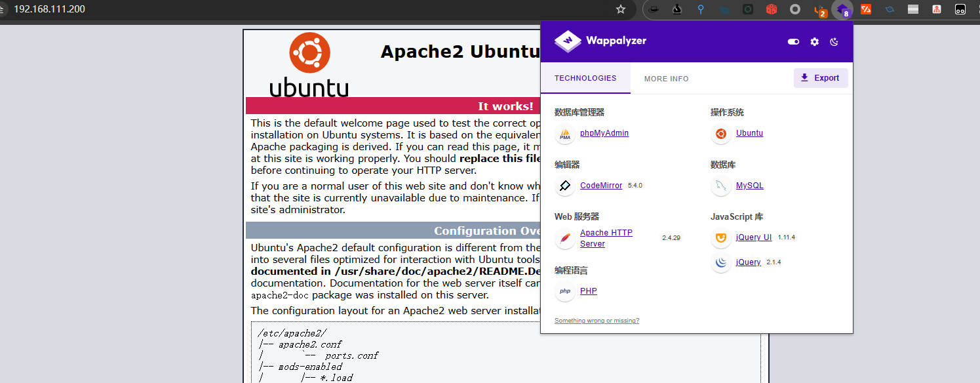
Task: Click the red dice extension icon
Action: [772, 9]
